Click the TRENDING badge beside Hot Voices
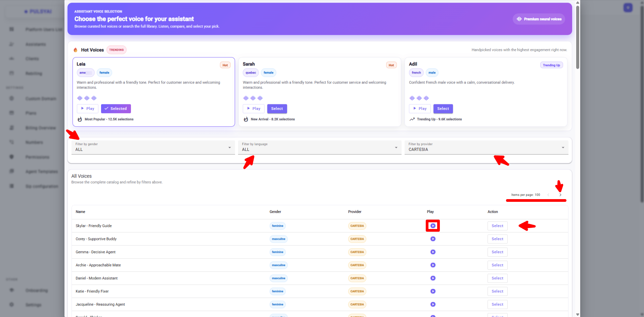Image resolution: width=644 pixels, height=317 pixels. 117,50
